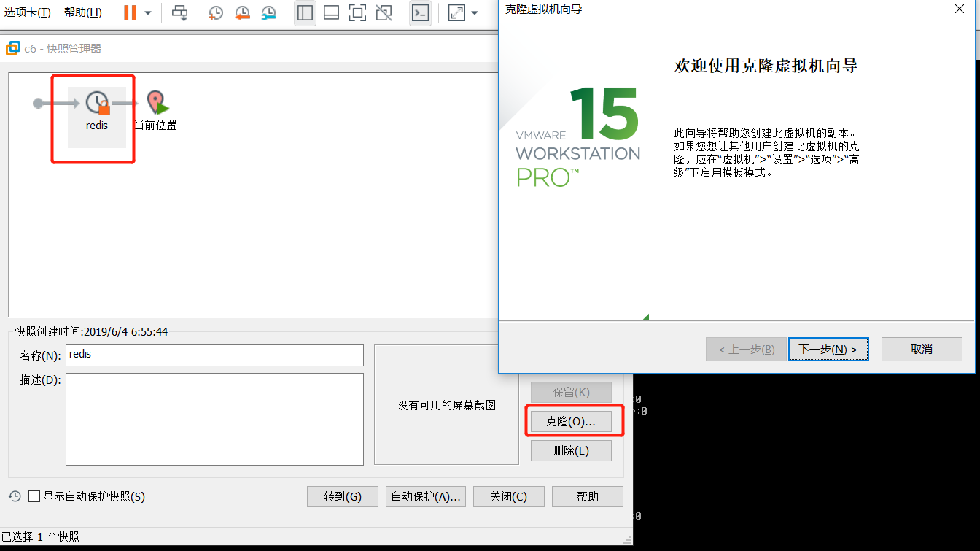The width and height of the screenshot is (980, 551).
Task: Select the redis snapshot node
Action: [97, 117]
